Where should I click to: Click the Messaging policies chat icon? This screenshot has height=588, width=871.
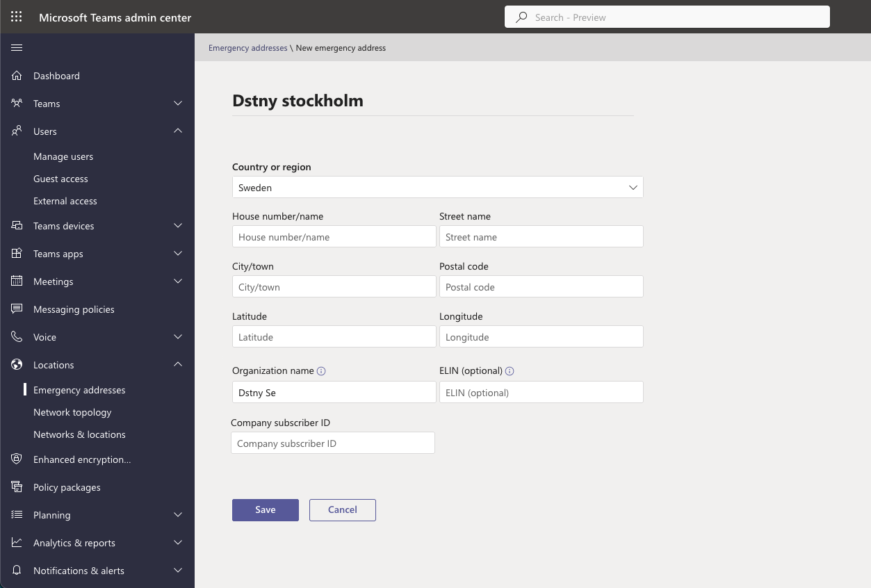coord(17,309)
